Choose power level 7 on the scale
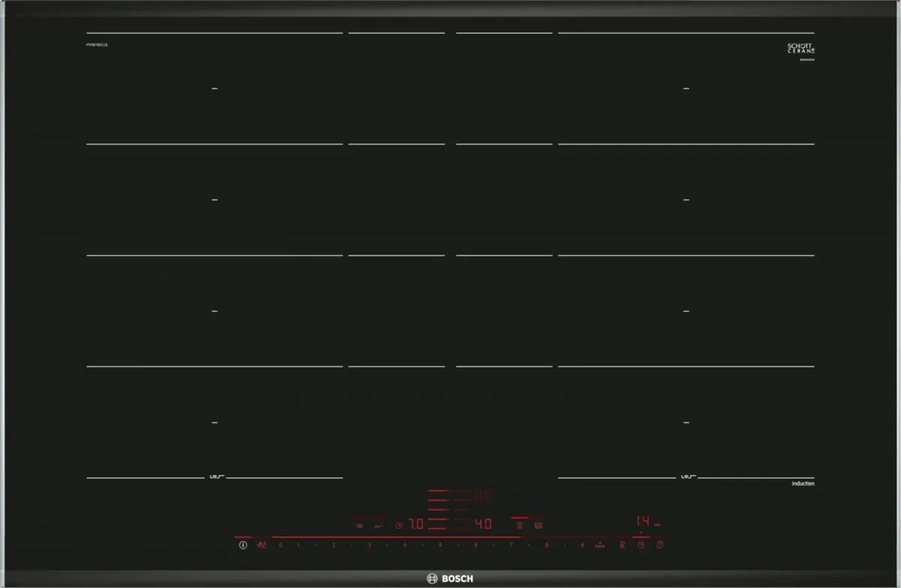 511,545
